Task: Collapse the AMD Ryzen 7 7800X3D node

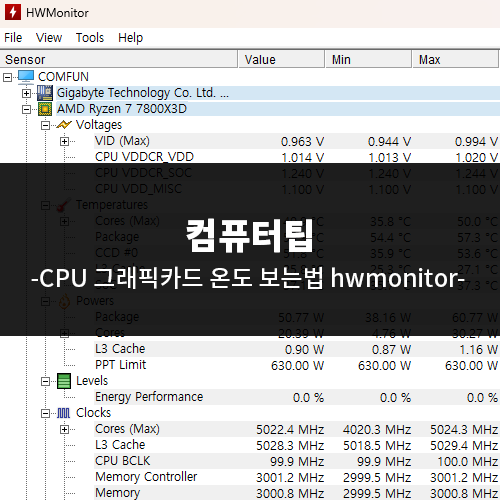Action: (x=26, y=109)
